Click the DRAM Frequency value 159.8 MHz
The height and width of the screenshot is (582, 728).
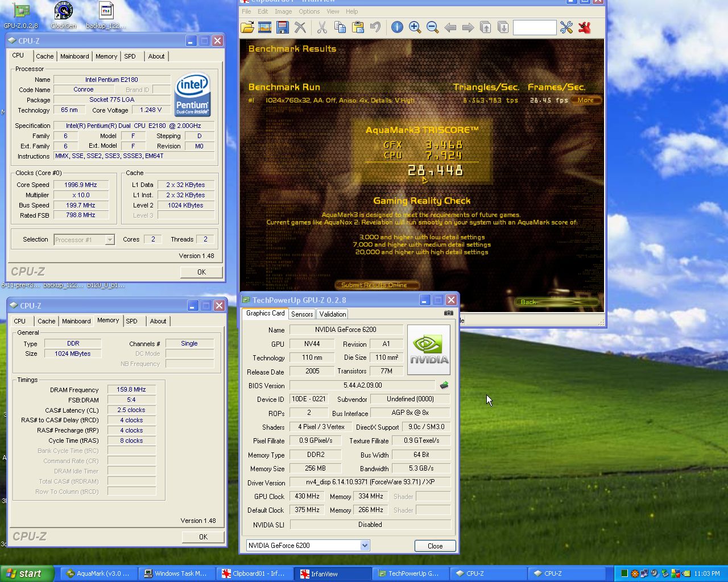click(x=131, y=390)
